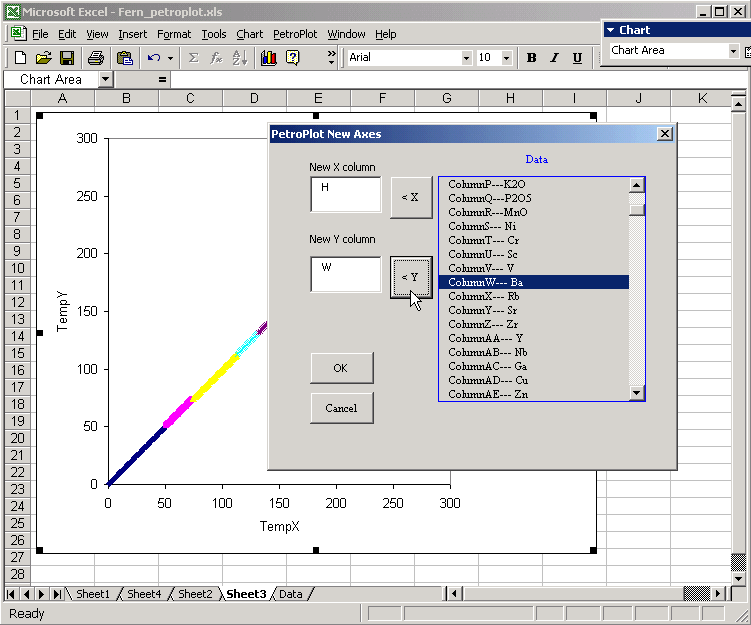Click the Office Assistant help icon
751x625 pixels.
point(293,58)
